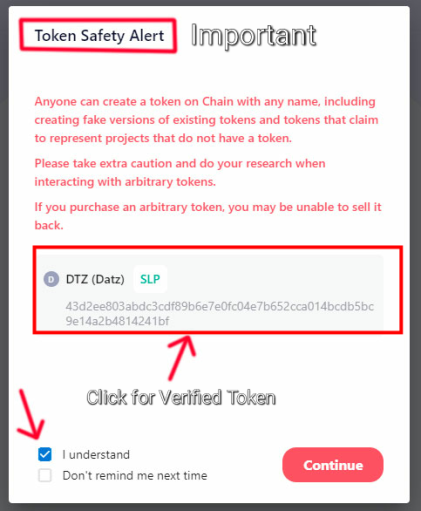This screenshot has height=511, width=421.
Task: Click empty gray area inside the token card
Action: [273, 279]
